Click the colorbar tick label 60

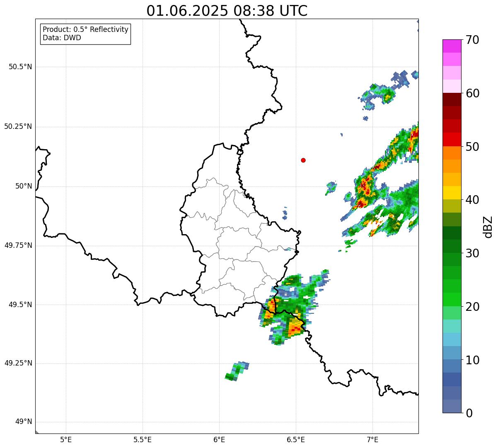pyautogui.click(x=472, y=93)
